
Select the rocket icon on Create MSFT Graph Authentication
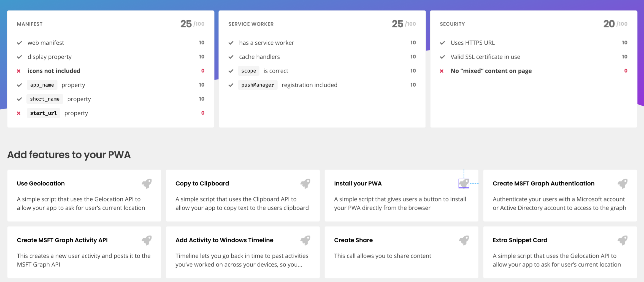623,183
